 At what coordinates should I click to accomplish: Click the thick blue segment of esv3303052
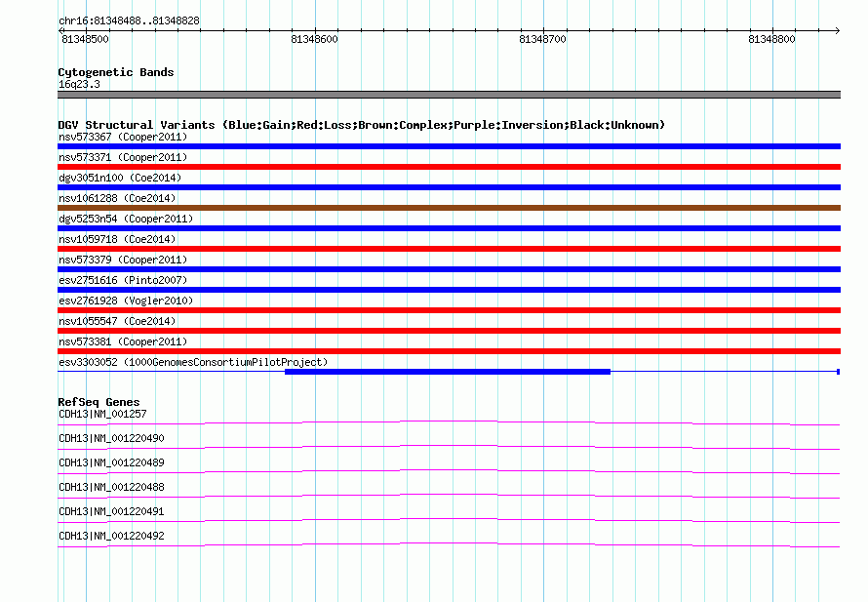[448, 372]
